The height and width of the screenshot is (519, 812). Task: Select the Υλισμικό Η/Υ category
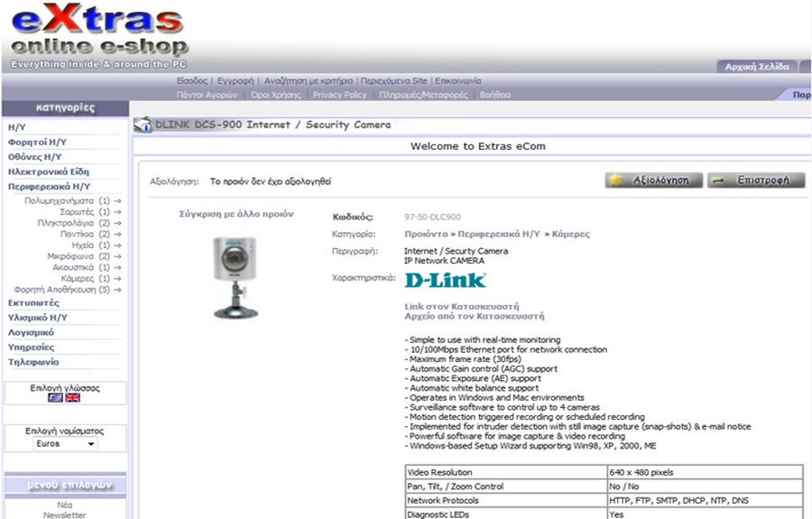(37, 318)
